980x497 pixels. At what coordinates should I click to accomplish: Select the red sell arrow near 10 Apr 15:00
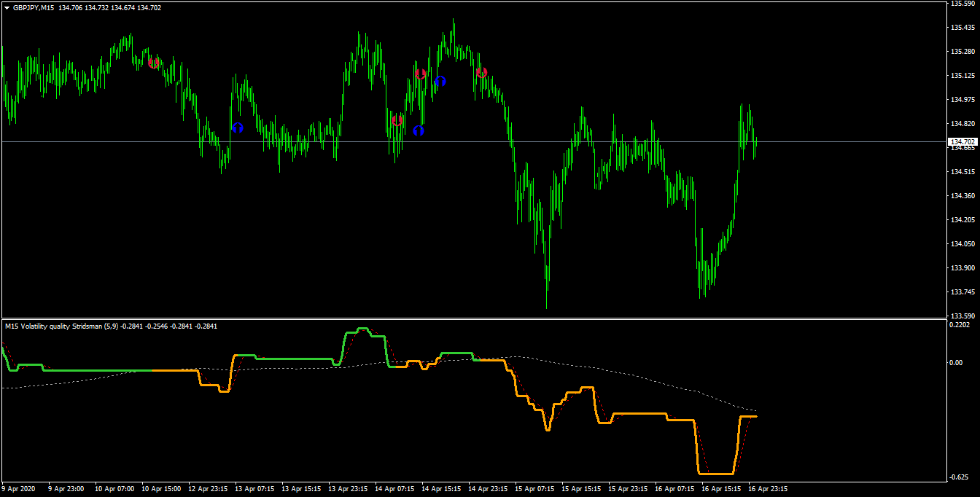coord(154,63)
